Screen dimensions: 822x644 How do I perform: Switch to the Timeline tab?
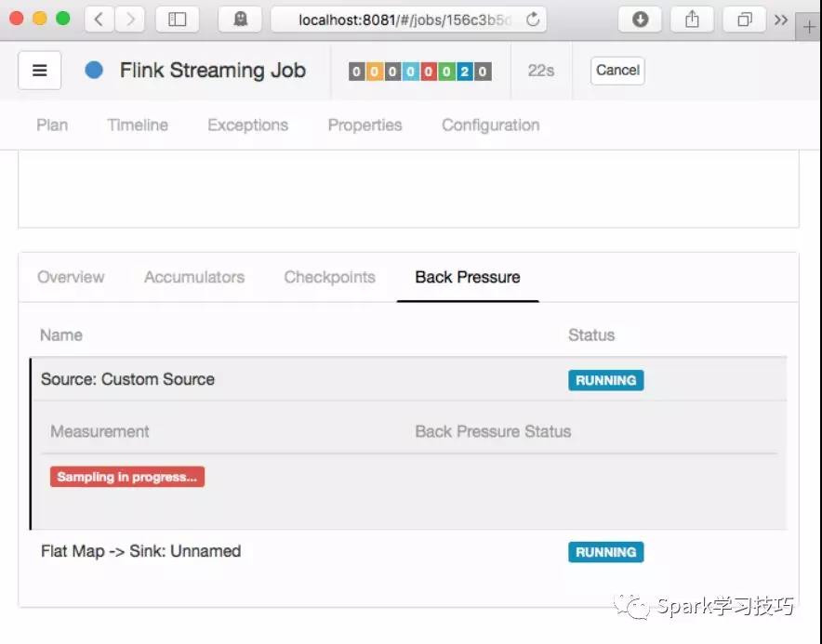click(x=138, y=125)
